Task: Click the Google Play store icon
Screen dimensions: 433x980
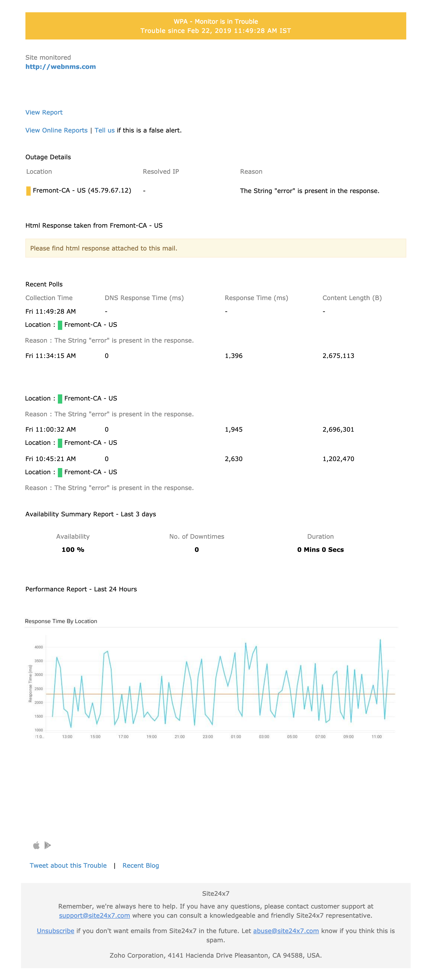Action: [48, 845]
